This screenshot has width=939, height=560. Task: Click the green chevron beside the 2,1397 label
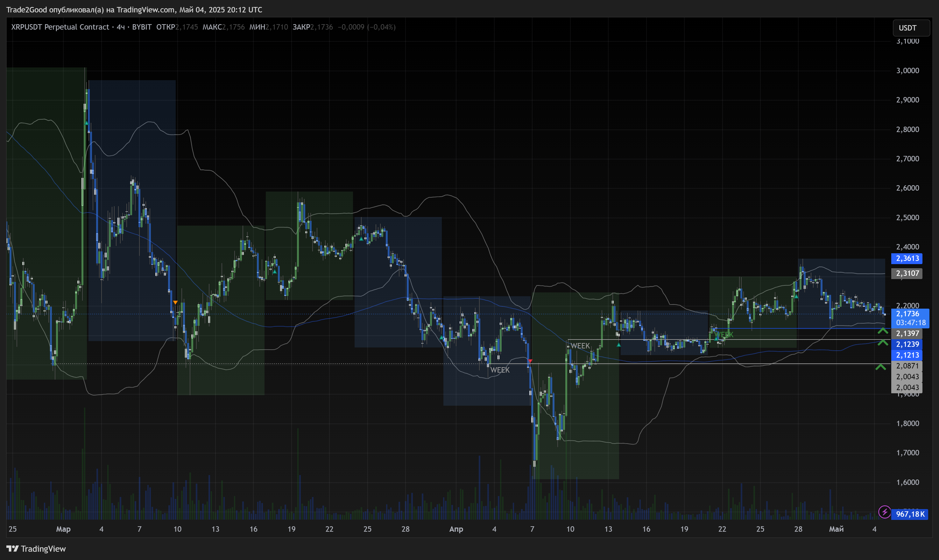[882, 331]
